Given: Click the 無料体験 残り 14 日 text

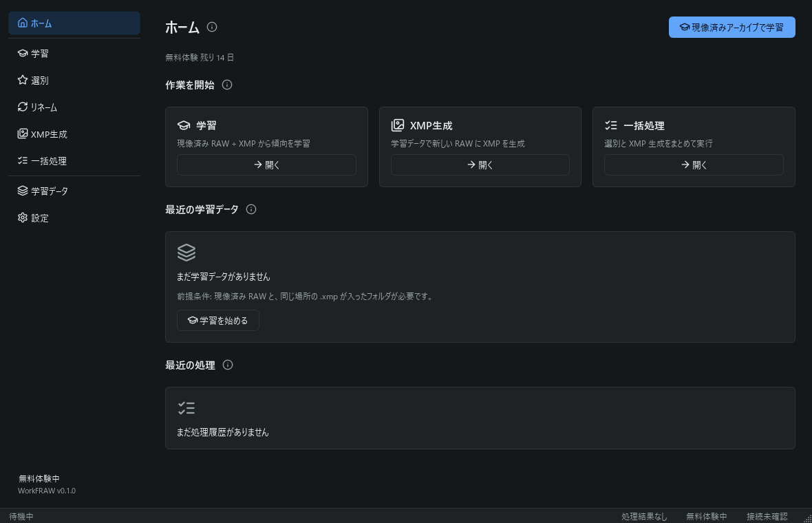Looking at the screenshot, I should point(200,58).
